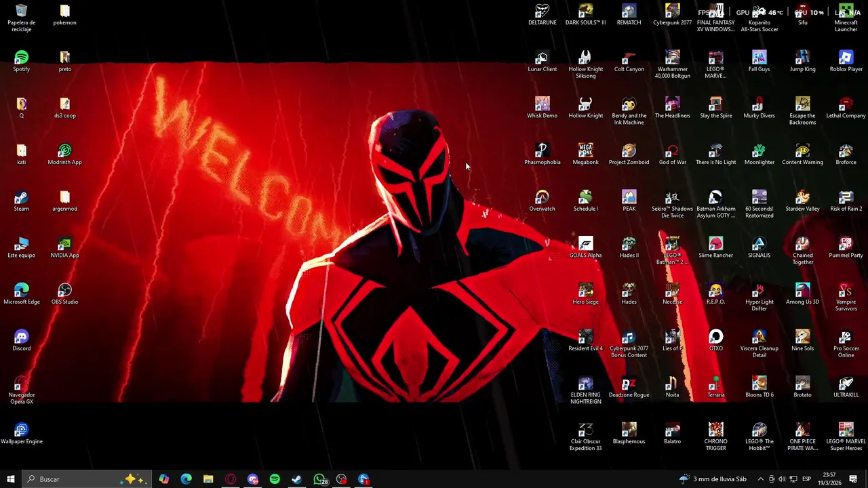Open Steam from the taskbar
The height and width of the screenshot is (488, 868).
click(297, 479)
